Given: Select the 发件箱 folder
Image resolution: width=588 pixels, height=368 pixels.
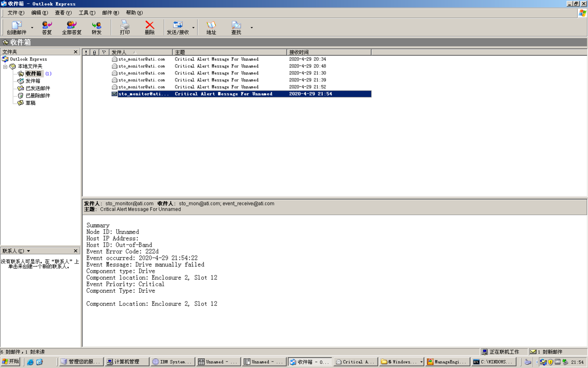Looking at the screenshot, I should (x=32, y=81).
